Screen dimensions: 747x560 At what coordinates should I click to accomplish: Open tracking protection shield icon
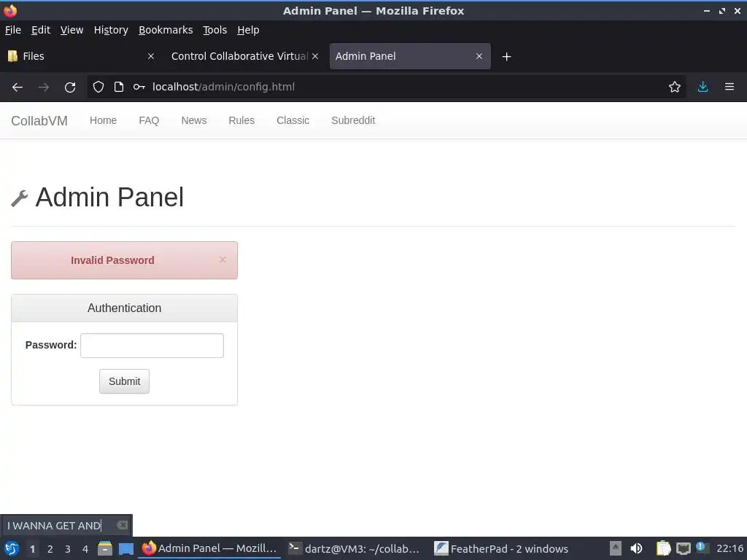(x=98, y=87)
